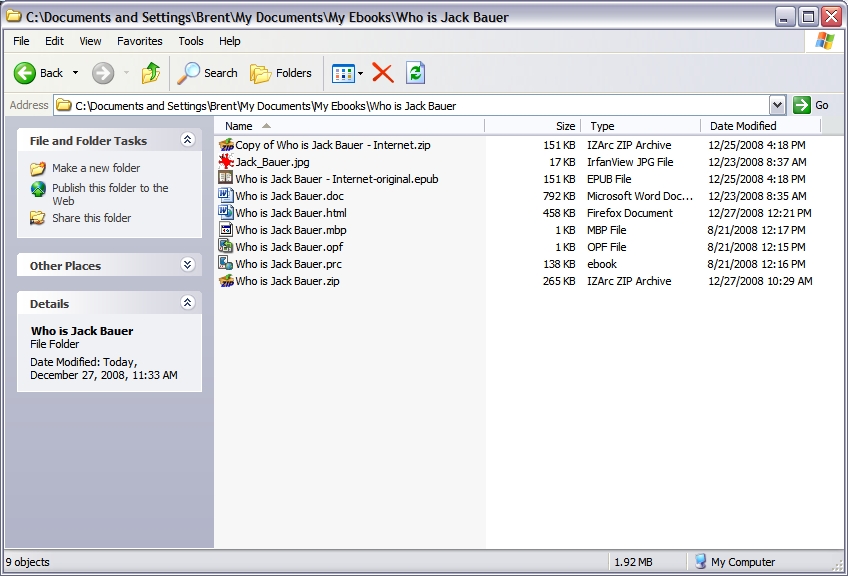The image size is (848, 576).
Task: Toggle the Folders tree pane
Action: (x=281, y=73)
